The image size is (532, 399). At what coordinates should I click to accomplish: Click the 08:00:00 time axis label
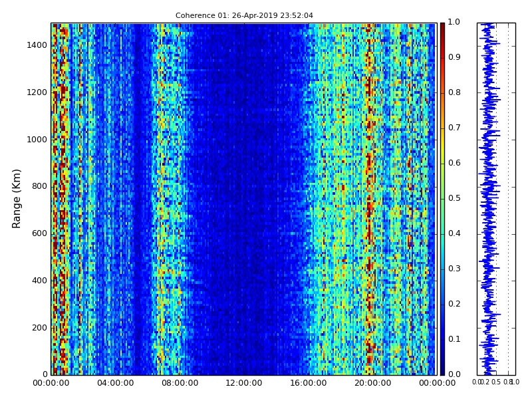[180, 383]
